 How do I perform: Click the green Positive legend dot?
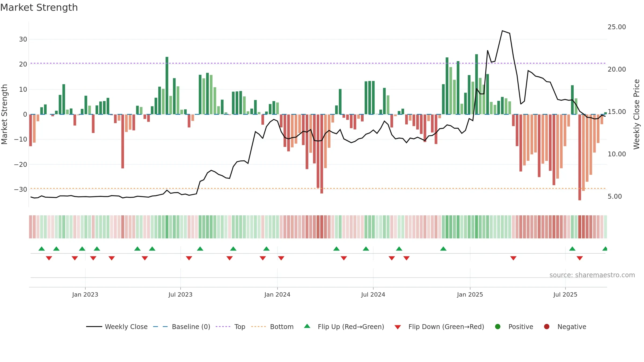[x=498, y=327]
